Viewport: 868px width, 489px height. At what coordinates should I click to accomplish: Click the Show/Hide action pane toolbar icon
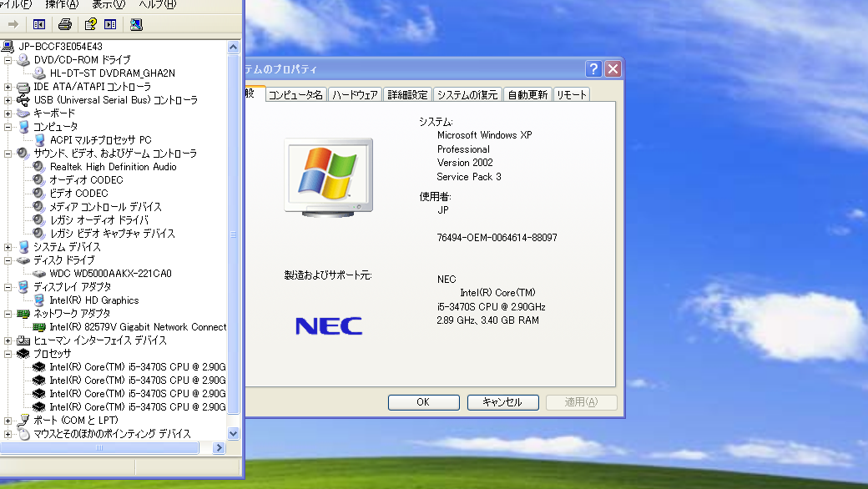[x=111, y=23]
